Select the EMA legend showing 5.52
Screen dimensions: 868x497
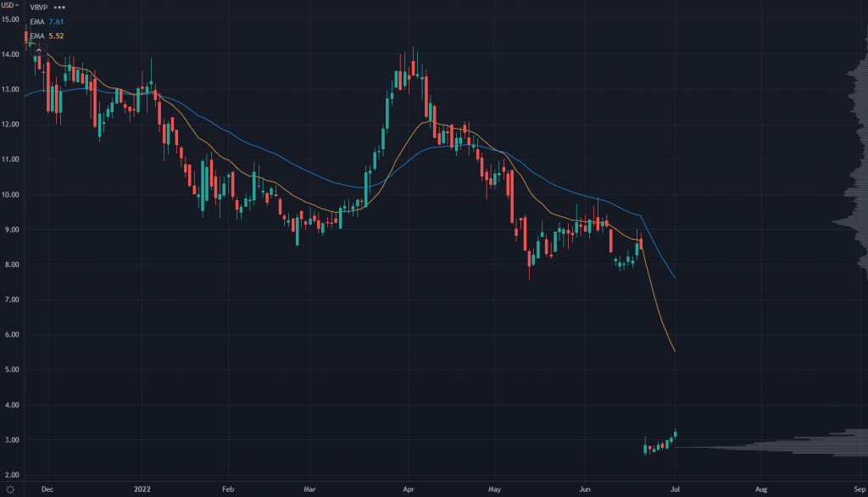tap(47, 36)
